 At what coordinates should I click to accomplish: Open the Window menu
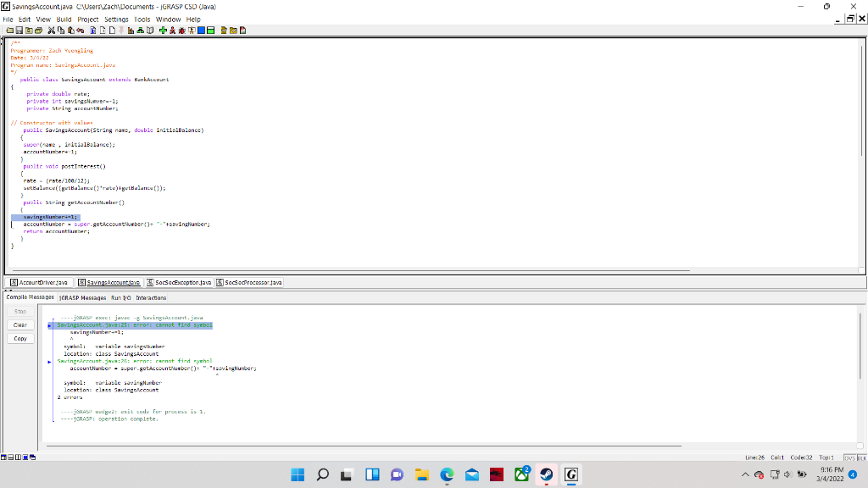[x=169, y=19]
